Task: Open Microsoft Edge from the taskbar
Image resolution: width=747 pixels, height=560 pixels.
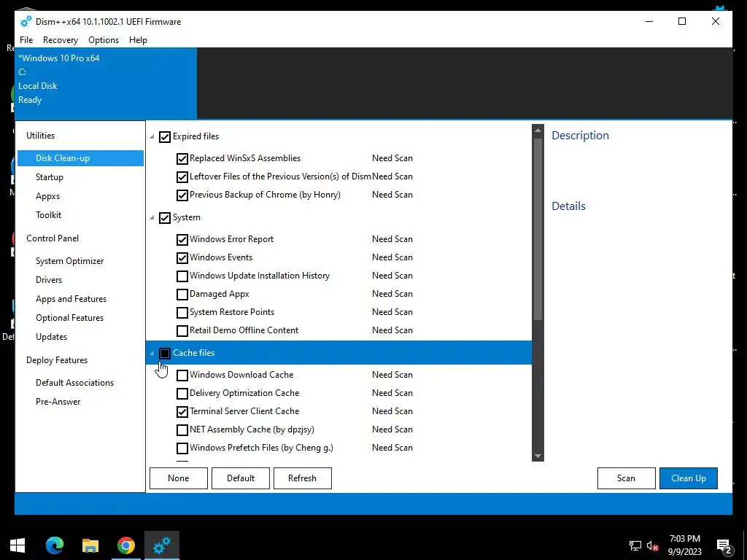Action: tap(54, 545)
